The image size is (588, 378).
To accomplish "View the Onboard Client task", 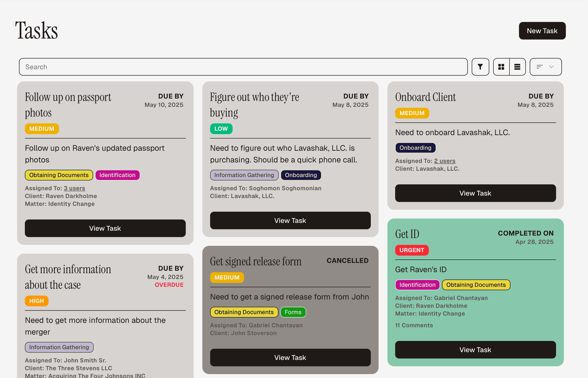I will [475, 193].
